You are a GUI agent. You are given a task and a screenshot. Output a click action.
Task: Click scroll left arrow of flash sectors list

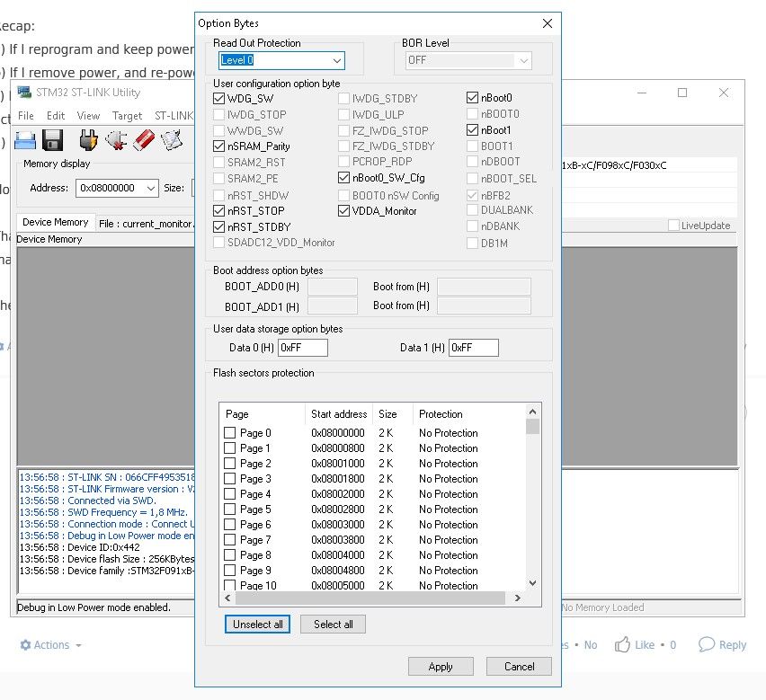(227, 598)
